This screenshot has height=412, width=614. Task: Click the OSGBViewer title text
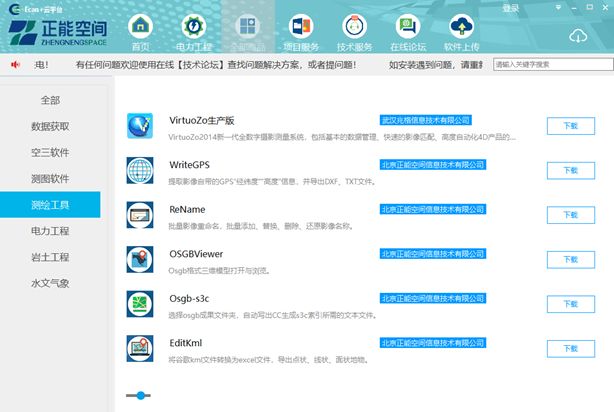pos(196,254)
